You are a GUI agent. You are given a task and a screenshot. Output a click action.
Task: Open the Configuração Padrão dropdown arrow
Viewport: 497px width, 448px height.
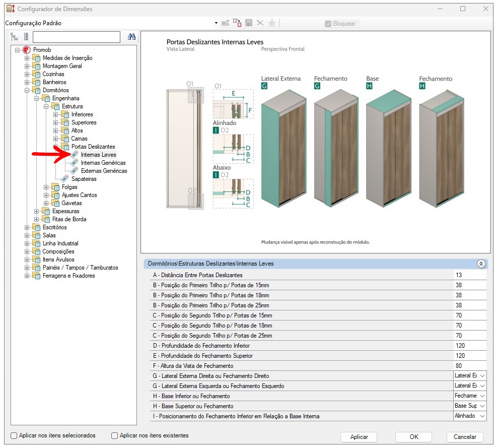(216, 23)
